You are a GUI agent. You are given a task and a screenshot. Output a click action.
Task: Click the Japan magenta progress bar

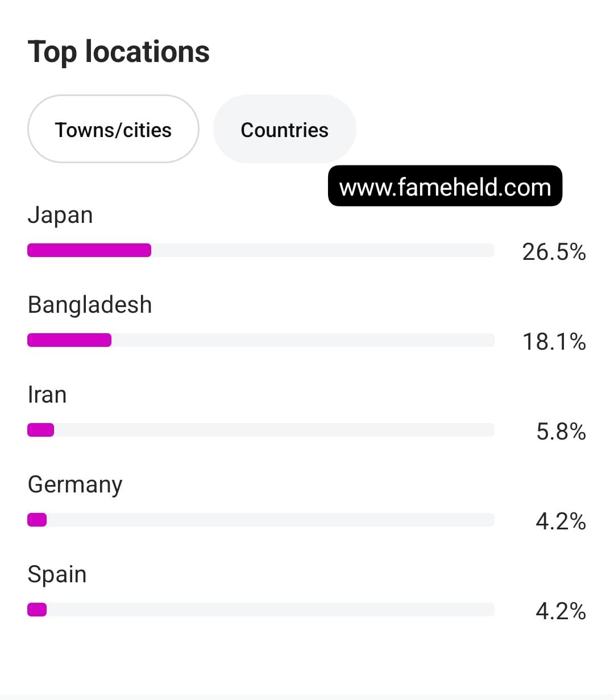click(89, 250)
